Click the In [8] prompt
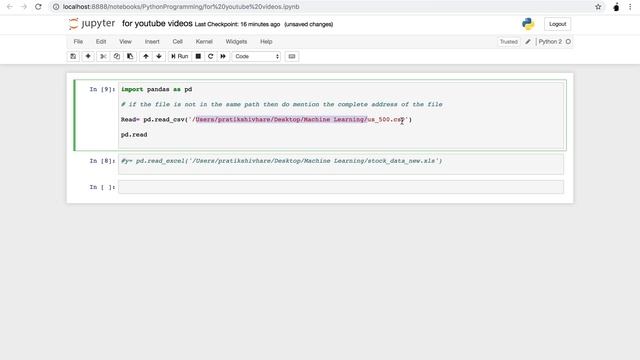 click(x=102, y=161)
